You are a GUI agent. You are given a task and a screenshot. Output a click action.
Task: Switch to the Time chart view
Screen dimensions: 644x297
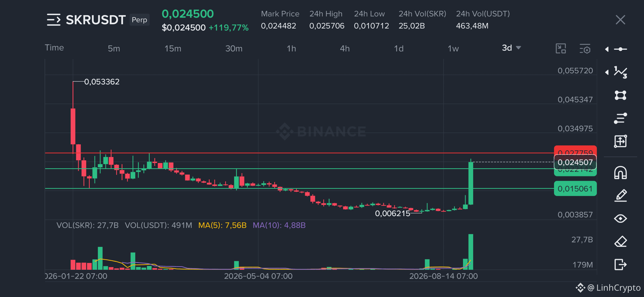55,48
